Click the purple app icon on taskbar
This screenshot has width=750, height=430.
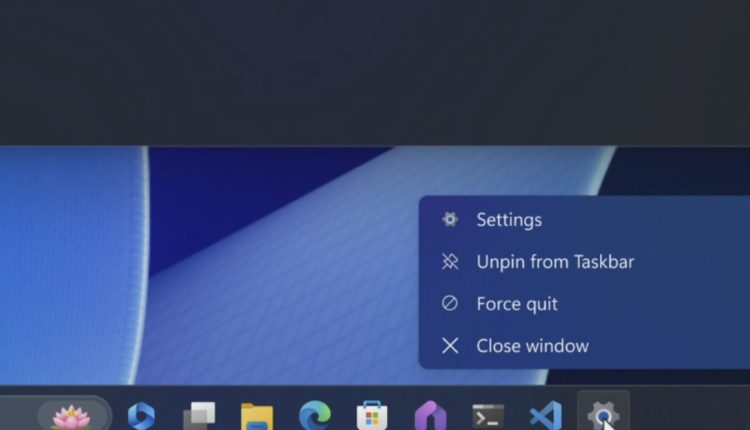430,416
